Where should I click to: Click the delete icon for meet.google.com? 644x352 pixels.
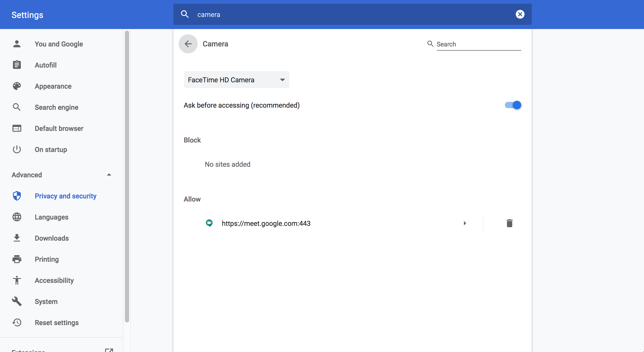coord(509,223)
